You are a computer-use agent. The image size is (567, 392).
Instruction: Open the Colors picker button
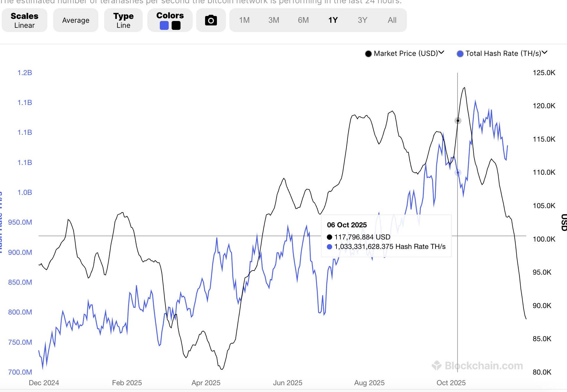[x=170, y=16]
